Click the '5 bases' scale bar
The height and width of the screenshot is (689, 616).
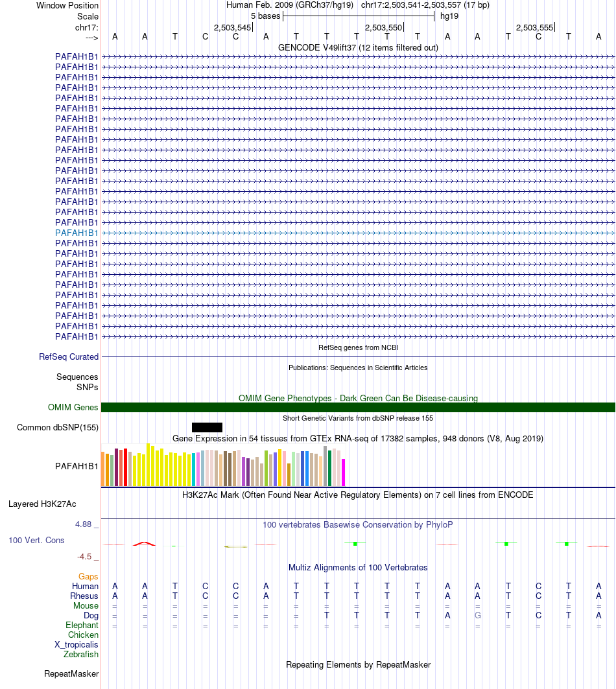(x=359, y=16)
